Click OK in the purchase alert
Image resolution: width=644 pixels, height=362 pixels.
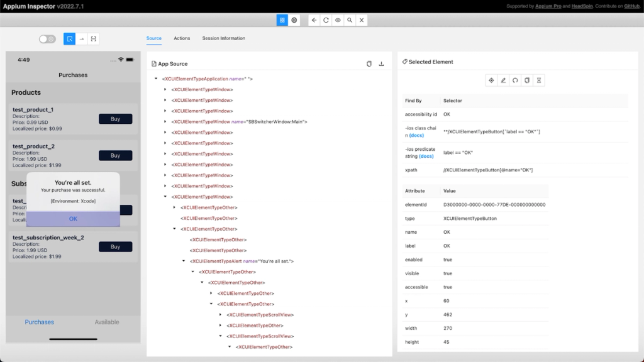point(73,219)
